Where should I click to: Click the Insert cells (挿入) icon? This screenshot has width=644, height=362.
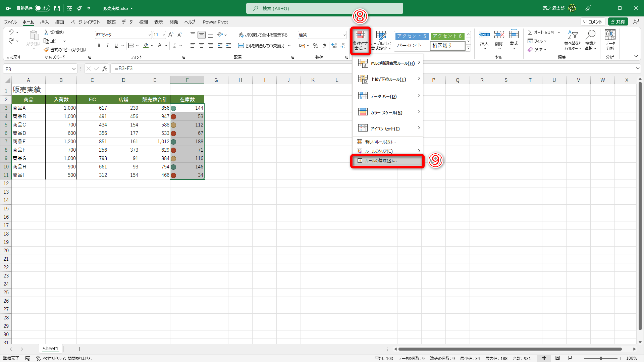pyautogui.click(x=484, y=35)
